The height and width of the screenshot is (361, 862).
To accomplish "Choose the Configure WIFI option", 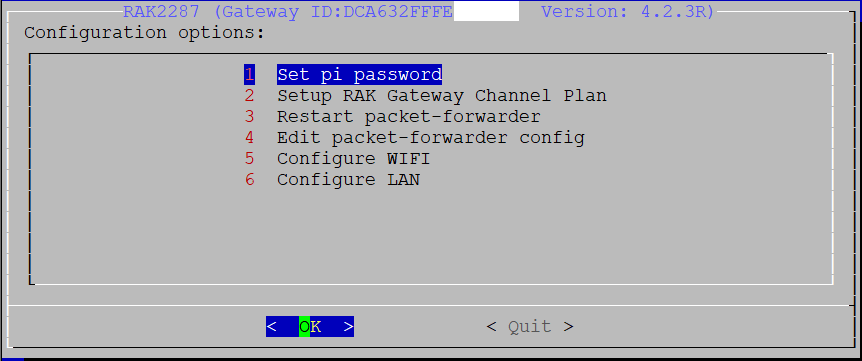I will [x=353, y=159].
